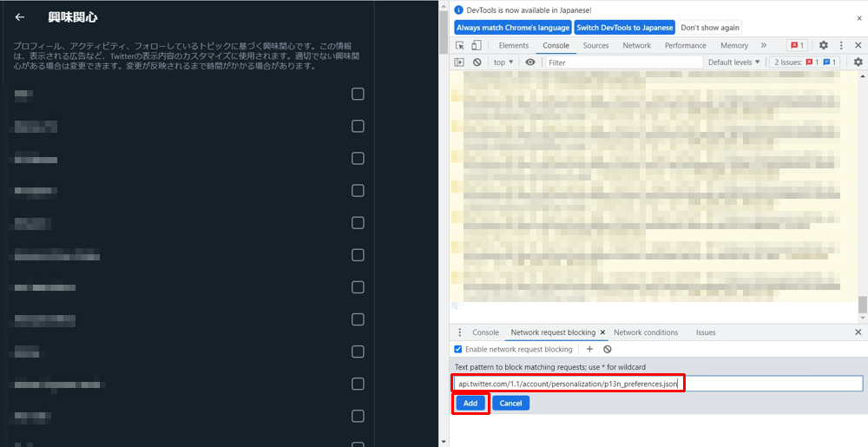Click Switch DevTools to Japanese button
This screenshot has height=447, width=868.
624,28
